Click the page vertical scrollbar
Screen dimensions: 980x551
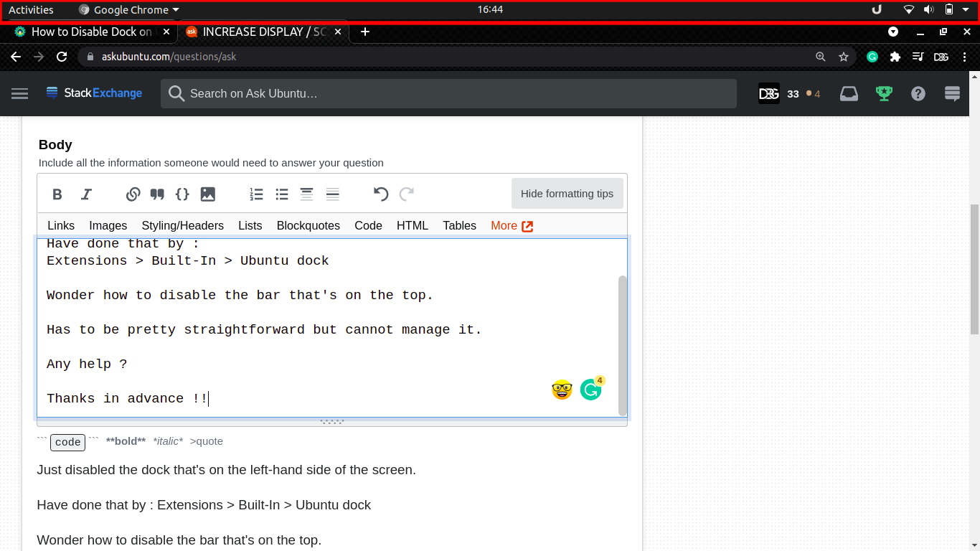(x=974, y=268)
